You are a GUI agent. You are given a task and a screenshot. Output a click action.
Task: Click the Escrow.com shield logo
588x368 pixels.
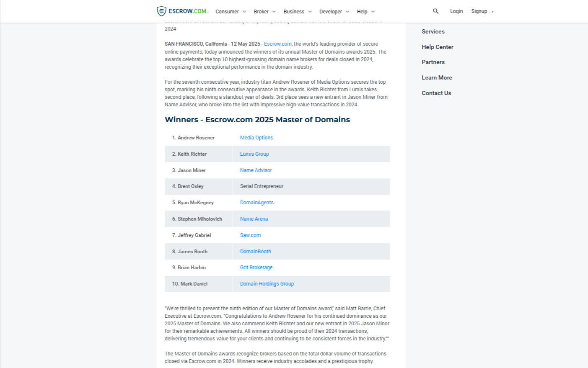(182, 11)
